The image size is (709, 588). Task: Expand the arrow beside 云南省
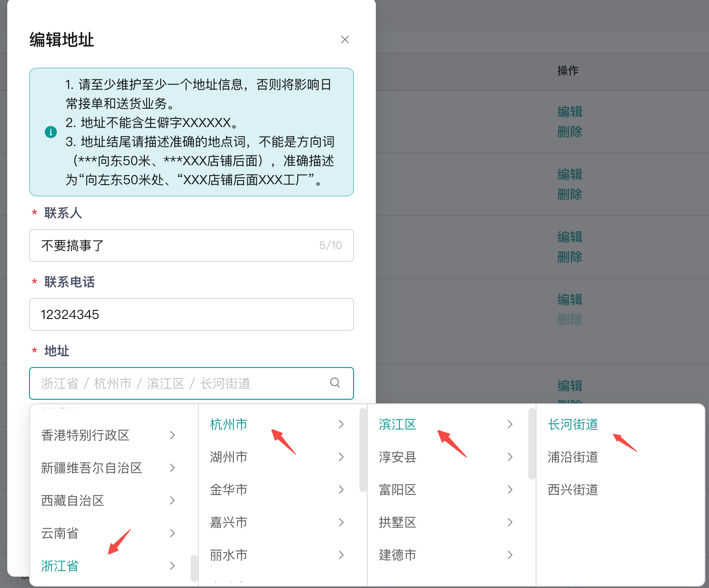point(172,533)
